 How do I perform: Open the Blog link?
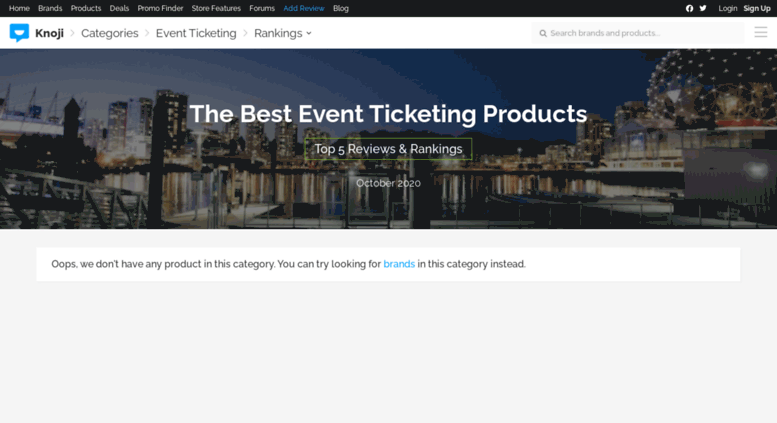tap(341, 8)
